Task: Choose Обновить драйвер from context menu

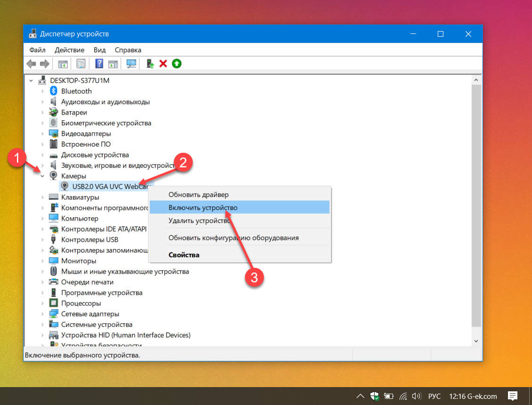Action: click(239, 195)
